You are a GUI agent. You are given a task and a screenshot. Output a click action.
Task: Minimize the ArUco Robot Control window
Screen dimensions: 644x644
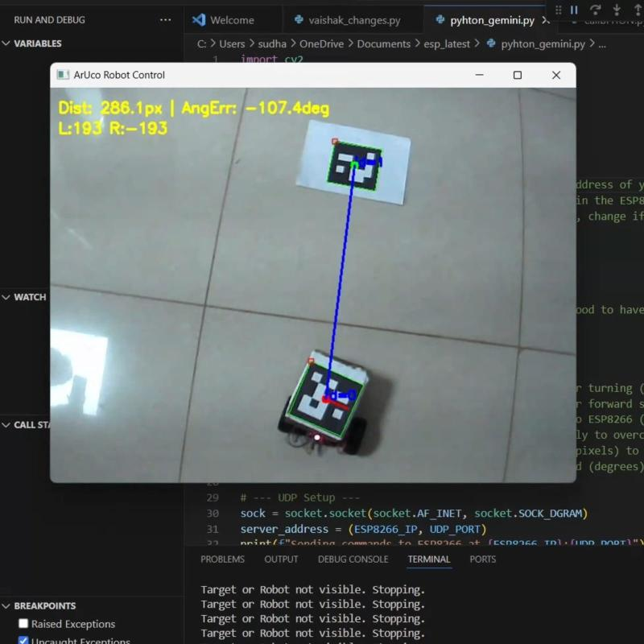point(479,75)
